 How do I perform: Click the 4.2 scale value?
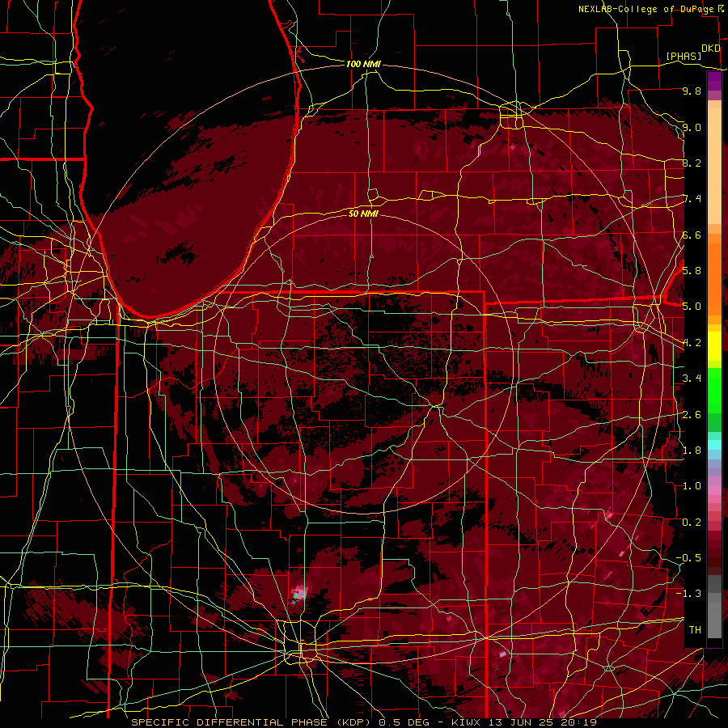coord(692,343)
